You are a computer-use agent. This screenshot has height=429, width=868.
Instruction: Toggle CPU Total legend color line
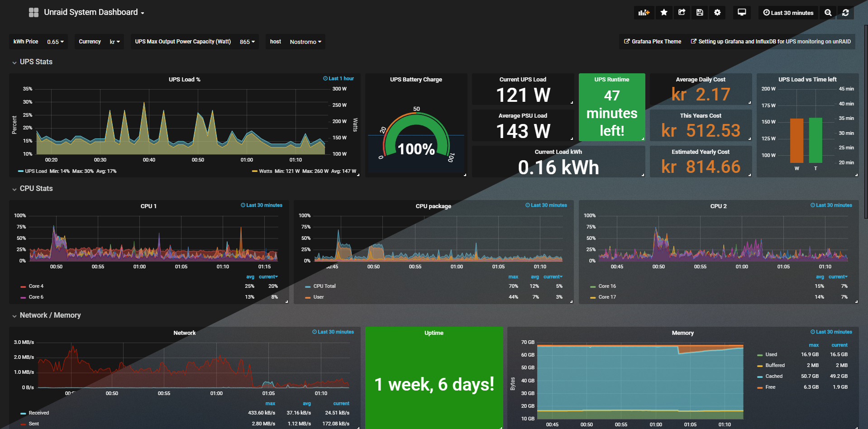point(308,286)
